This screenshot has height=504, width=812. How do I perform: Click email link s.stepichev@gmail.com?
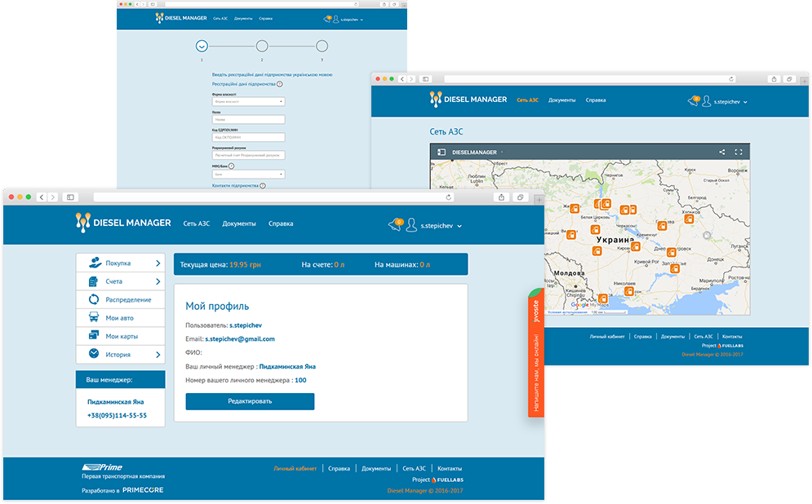click(240, 339)
